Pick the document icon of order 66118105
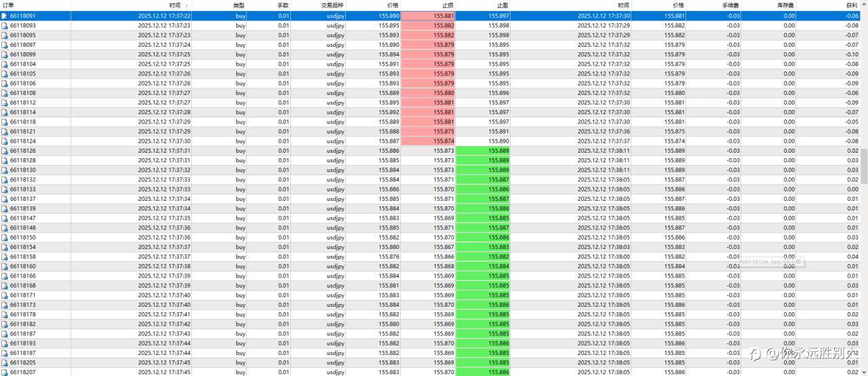The height and width of the screenshot is (376, 868). (x=4, y=73)
